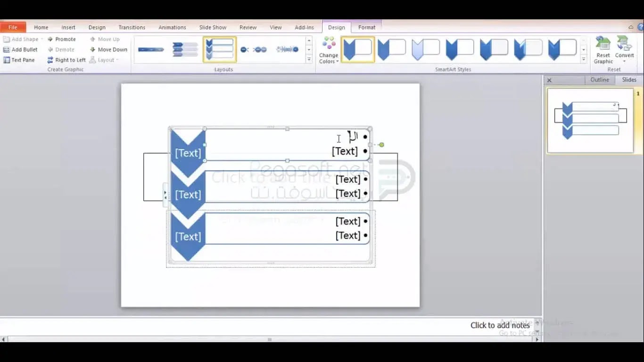Apply the fourth SmartArt style
Image resolution: width=644 pixels, height=362 pixels.
[x=460, y=49]
